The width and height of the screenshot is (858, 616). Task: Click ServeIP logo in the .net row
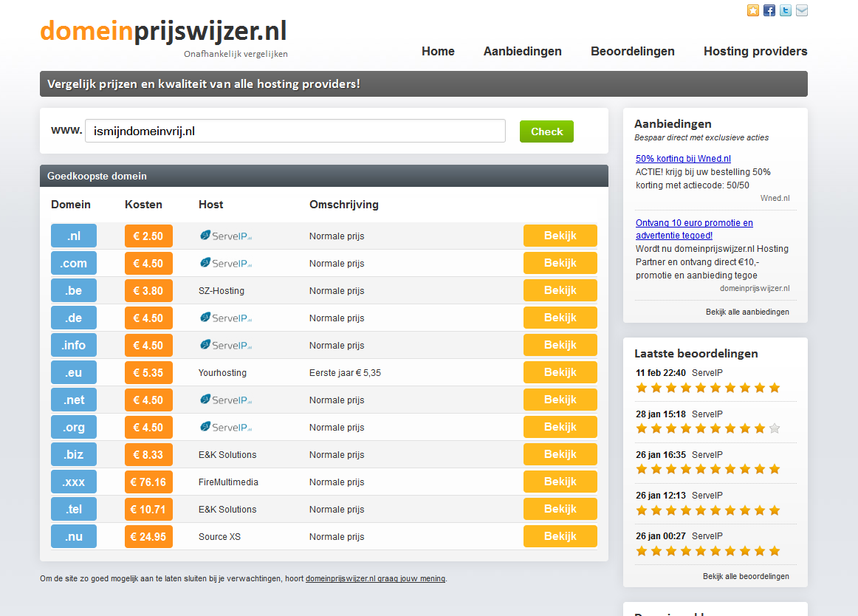pyautogui.click(x=225, y=400)
